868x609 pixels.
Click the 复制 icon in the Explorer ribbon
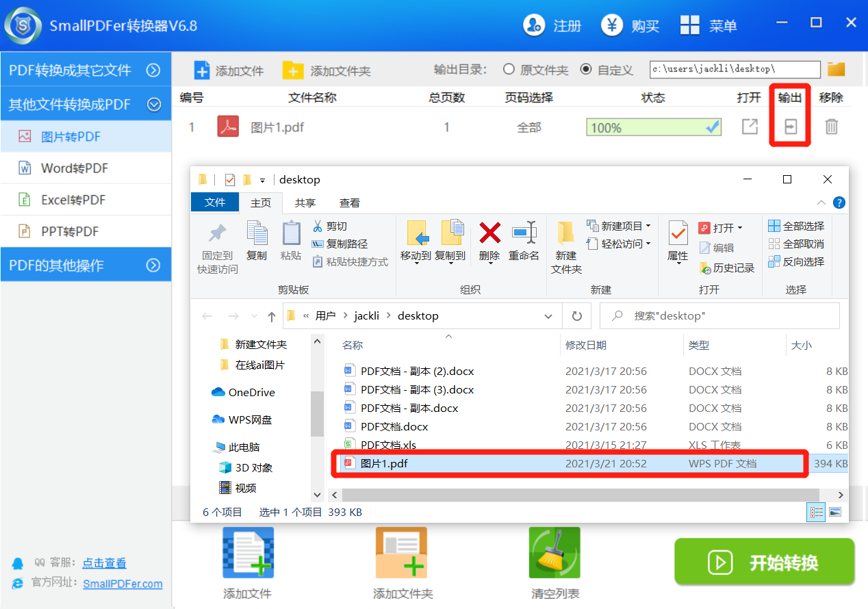[x=257, y=233]
